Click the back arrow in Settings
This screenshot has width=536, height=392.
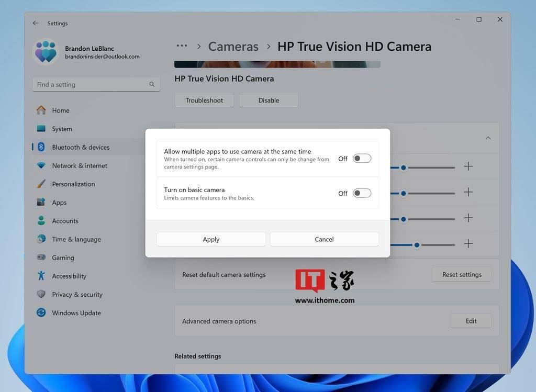pos(36,23)
